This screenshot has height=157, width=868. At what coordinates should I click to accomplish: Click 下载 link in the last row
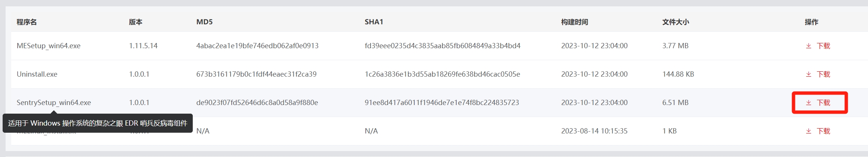tap(823, 131)
